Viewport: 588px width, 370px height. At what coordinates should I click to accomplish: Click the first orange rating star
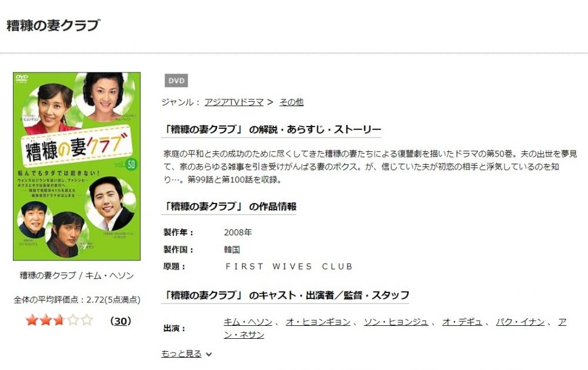point(32,321)
